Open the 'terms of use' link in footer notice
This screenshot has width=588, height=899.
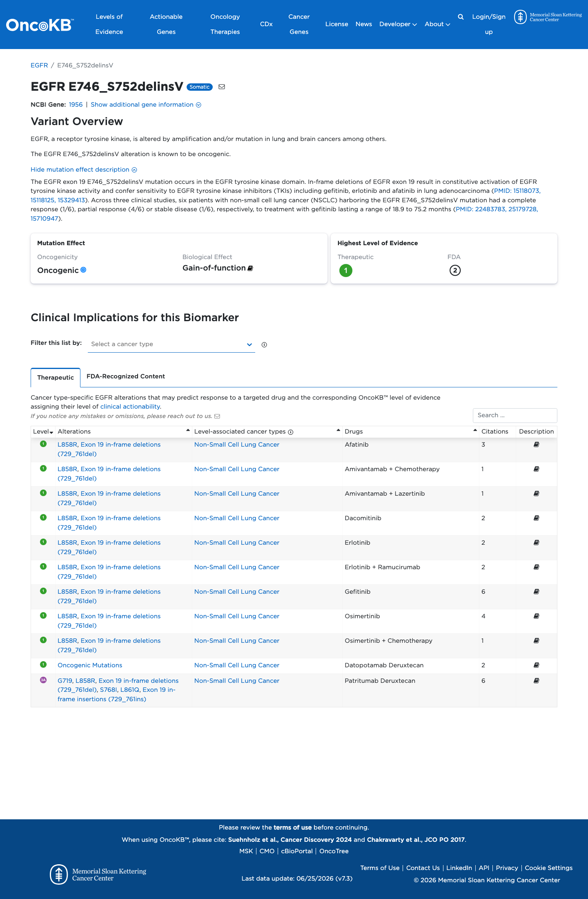tap(292, 827)
